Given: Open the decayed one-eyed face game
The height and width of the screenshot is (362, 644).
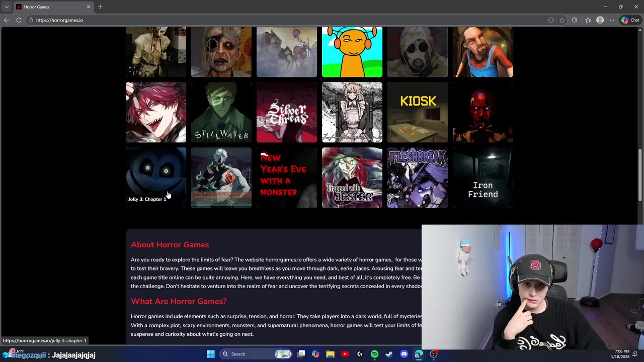Looking at the screenshot, I should pyautogui.click(x=221, y=52).
